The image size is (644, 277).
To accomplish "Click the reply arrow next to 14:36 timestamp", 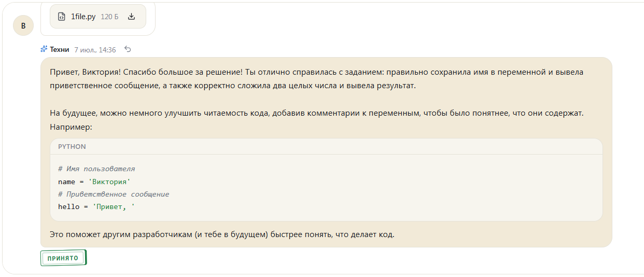I will coord(128,49).
